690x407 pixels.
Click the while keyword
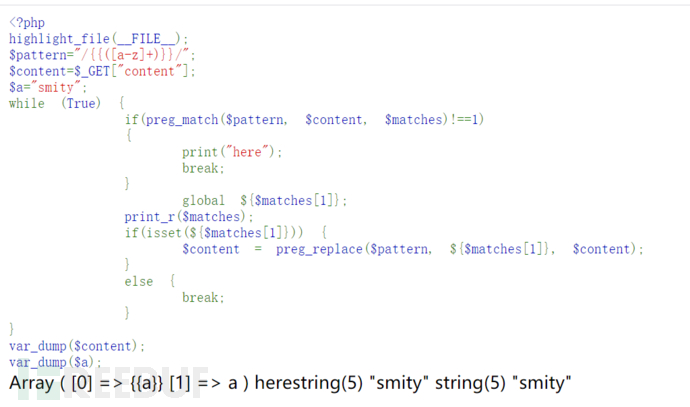click(x=27, y=103)
